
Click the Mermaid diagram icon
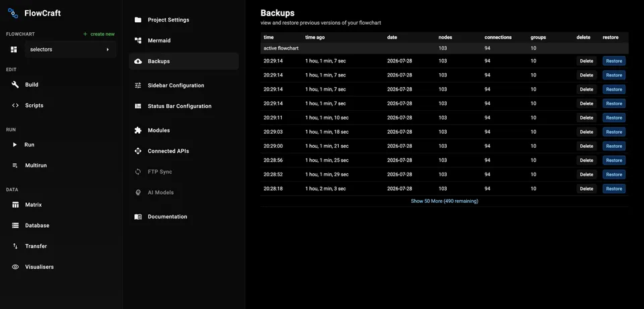138,40
